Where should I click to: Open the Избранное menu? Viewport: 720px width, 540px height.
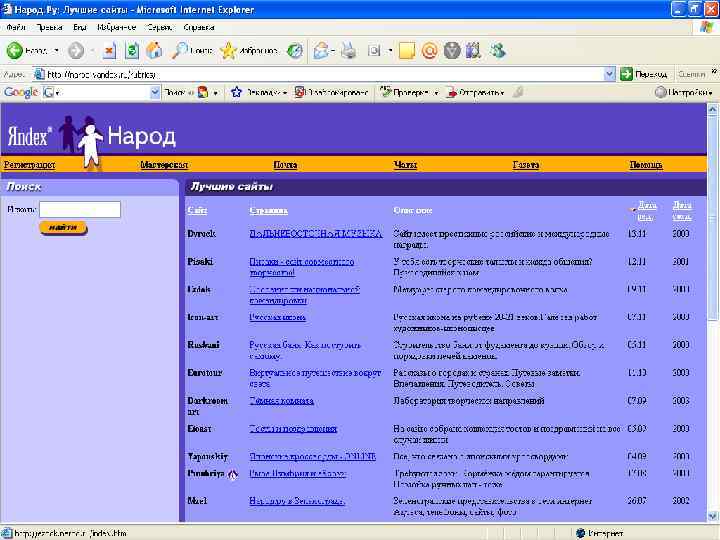tap(116, 28)
